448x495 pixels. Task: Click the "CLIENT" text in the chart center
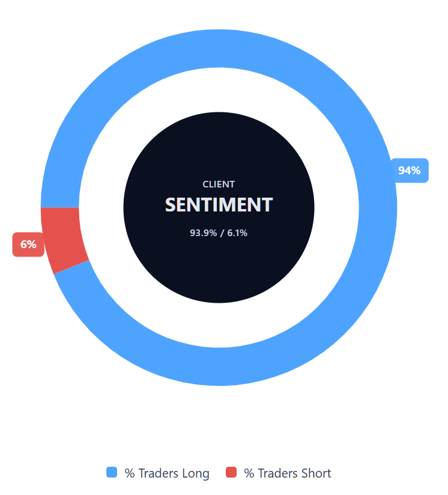[x=219, y=184]
